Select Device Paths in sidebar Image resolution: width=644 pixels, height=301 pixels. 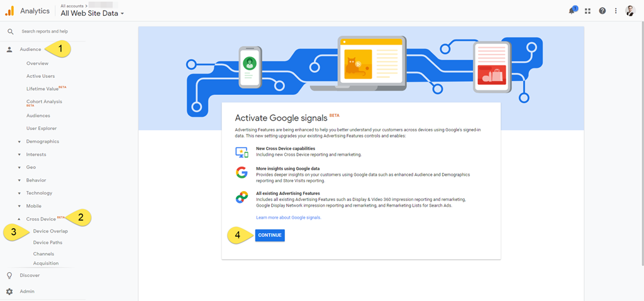pyautogui.click(x=48, y=243)
